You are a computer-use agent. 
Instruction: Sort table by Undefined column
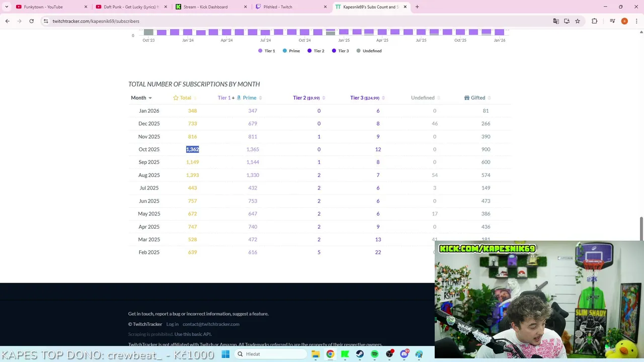tap(426, 98)
